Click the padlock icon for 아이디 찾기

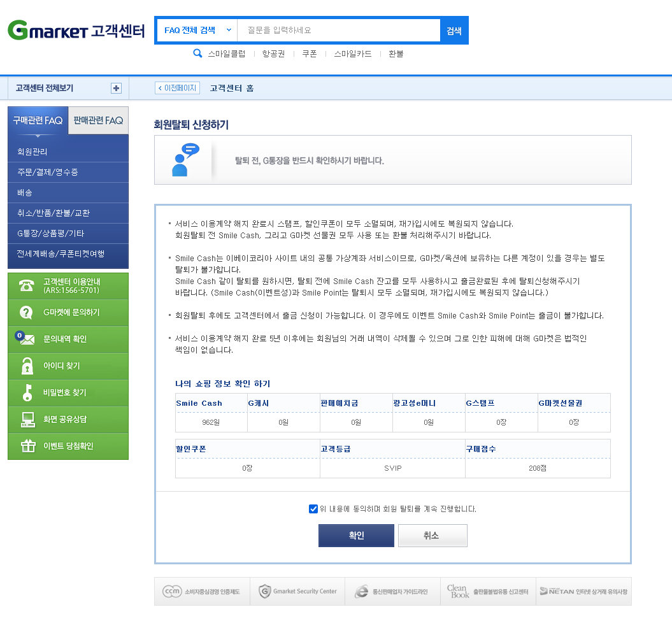(27, 366)
